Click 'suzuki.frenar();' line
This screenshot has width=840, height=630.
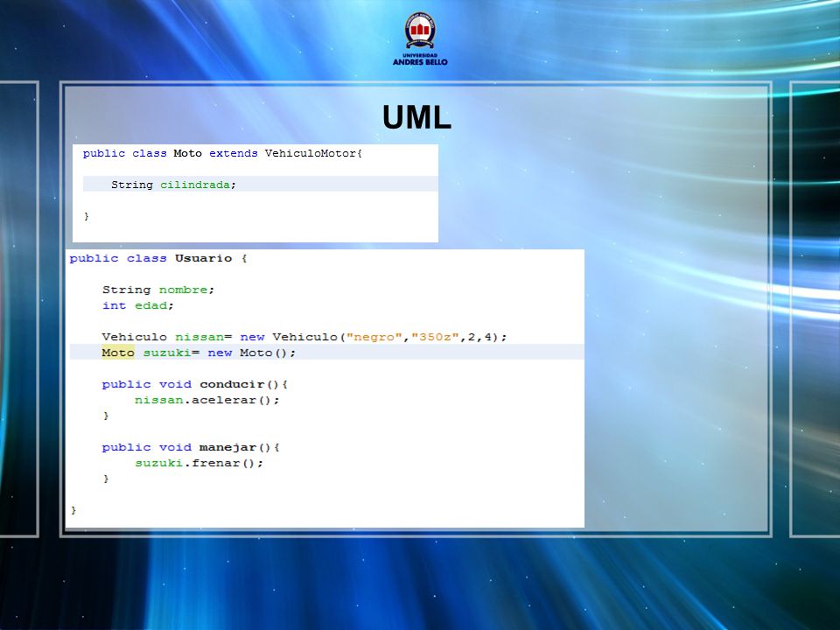pyautogui.click(x=199, y=463)
